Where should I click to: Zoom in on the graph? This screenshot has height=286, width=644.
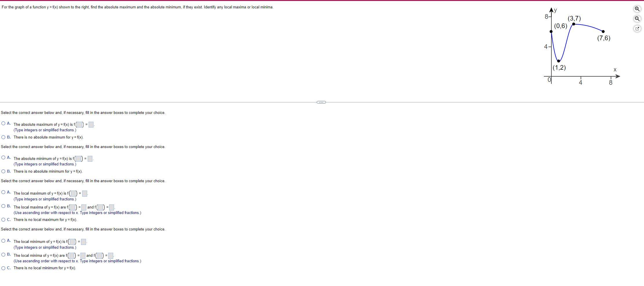tap(637, 9)
